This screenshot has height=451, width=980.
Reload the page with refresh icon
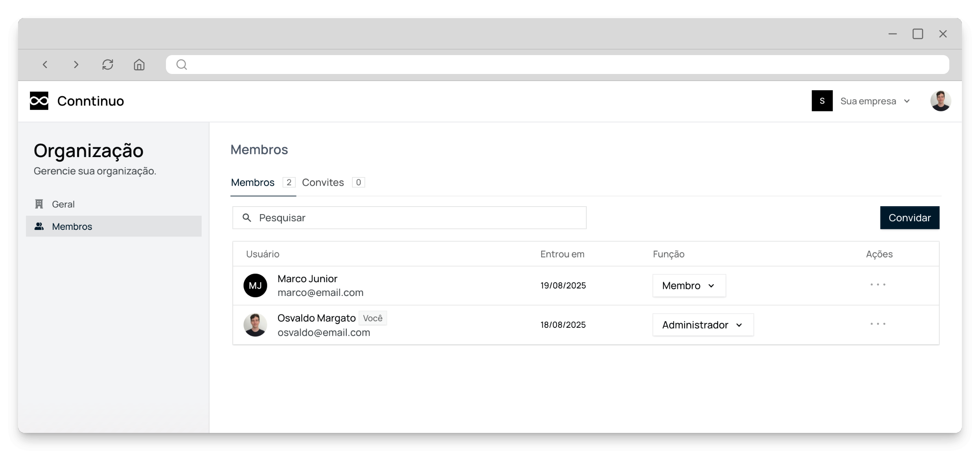tap(108, 65)
